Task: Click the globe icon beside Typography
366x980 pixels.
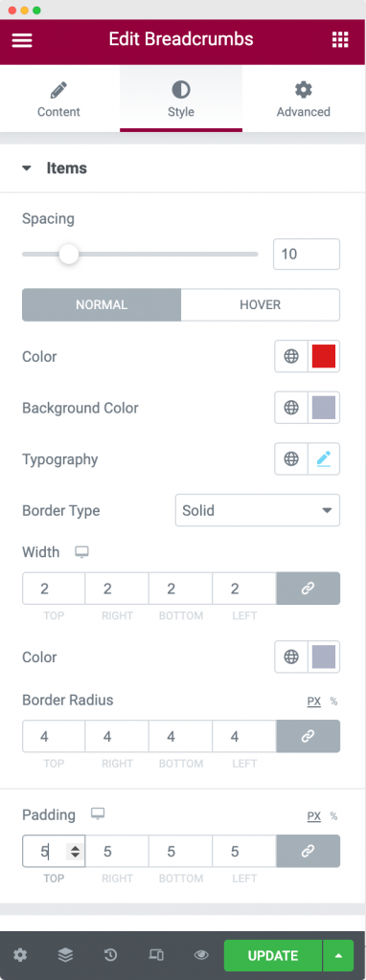Action: [291, 458]
